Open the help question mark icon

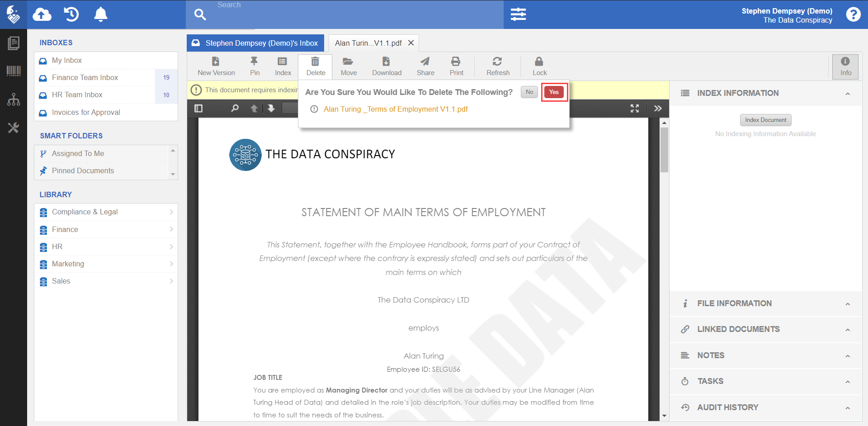853,14
